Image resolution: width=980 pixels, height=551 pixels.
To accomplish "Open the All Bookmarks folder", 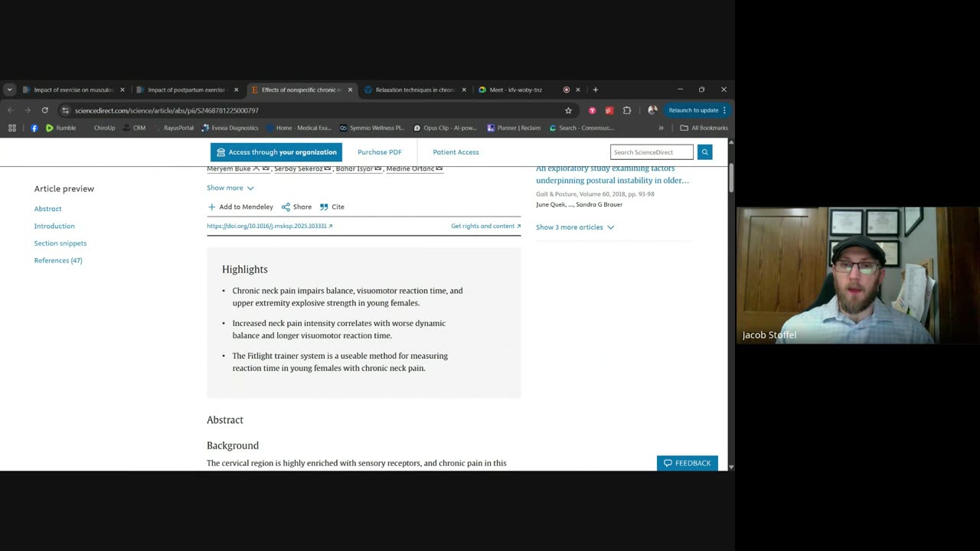I will tap(704, 128).
